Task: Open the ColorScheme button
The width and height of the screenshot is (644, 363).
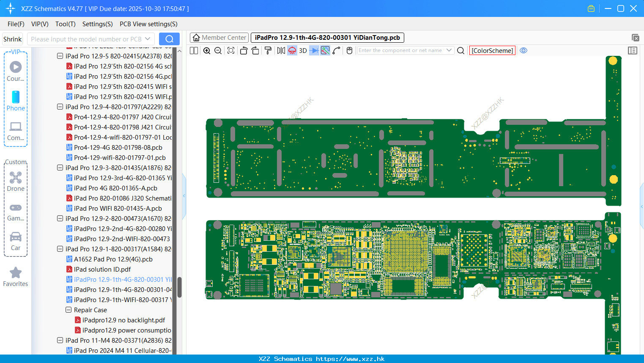Action: (x=492, y=50)
